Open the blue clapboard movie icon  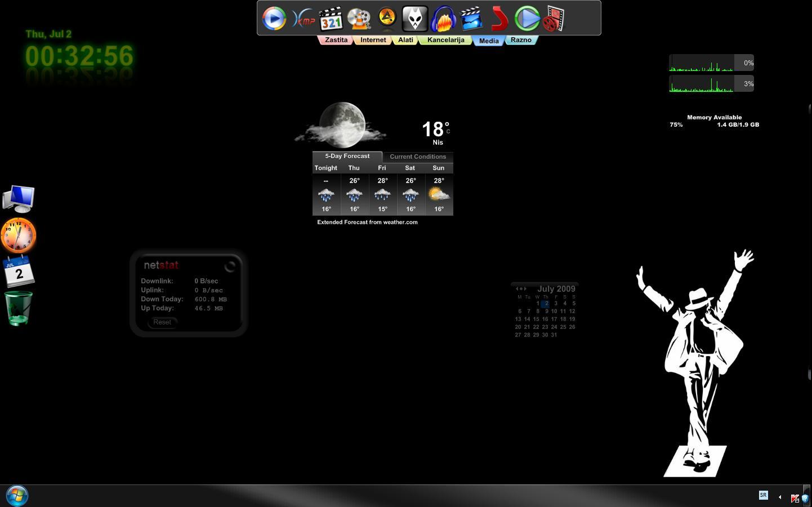471,19
